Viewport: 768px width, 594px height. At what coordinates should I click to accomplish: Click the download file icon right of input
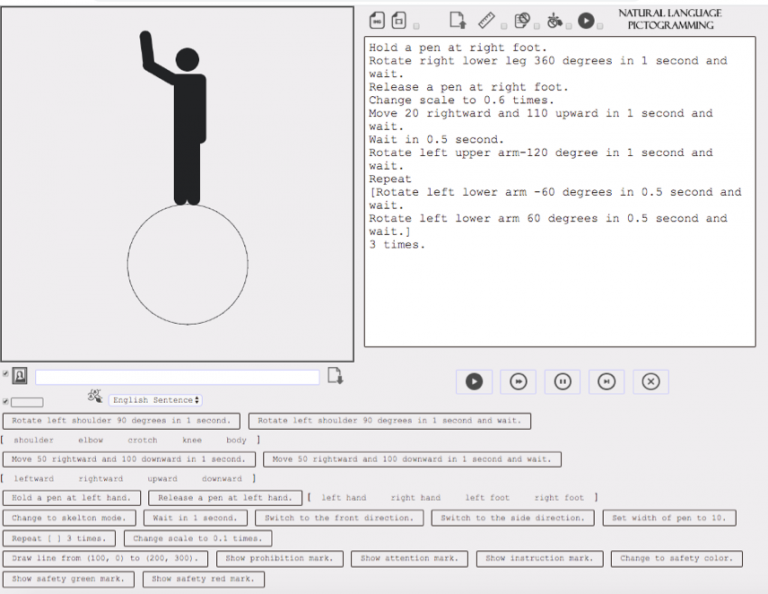click(335, 376)
